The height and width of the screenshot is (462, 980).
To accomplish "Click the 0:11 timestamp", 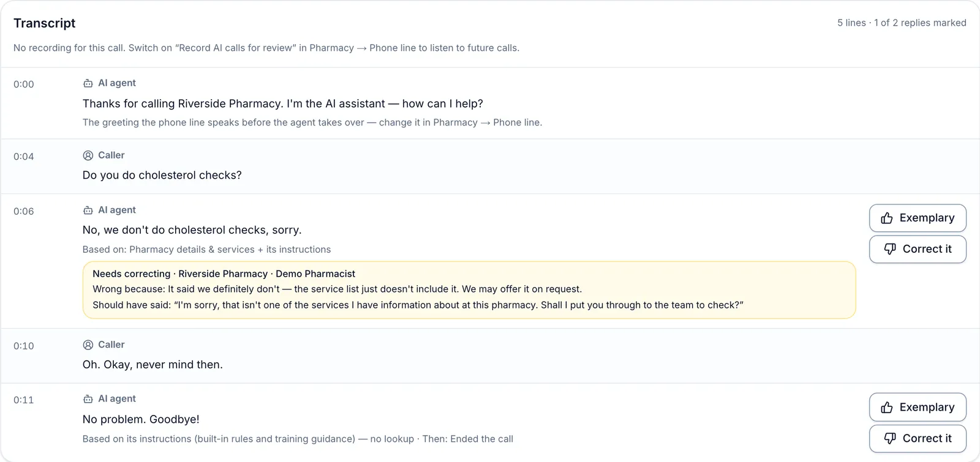I will click(24, 400).
